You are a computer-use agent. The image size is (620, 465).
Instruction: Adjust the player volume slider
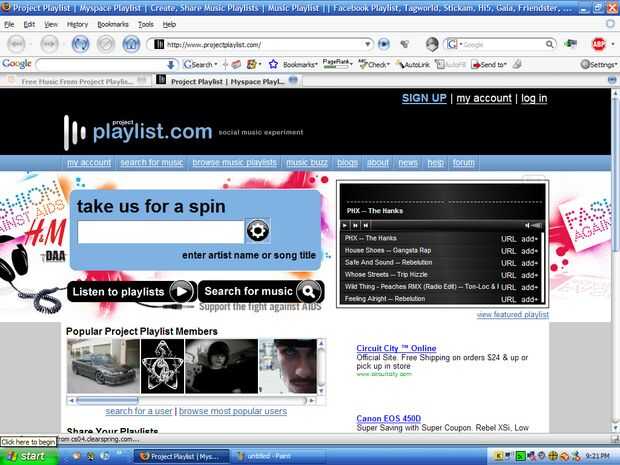pos(537,225)
